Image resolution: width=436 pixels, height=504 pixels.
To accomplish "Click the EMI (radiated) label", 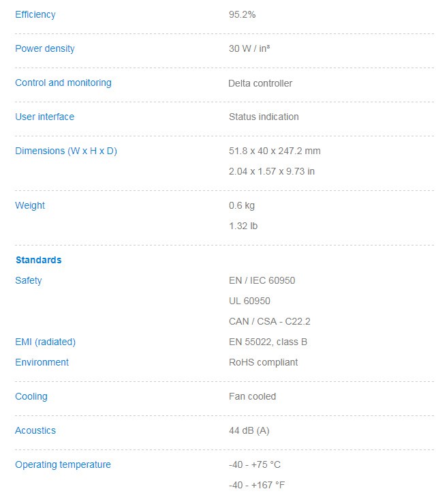I will [x=46, y=342].
